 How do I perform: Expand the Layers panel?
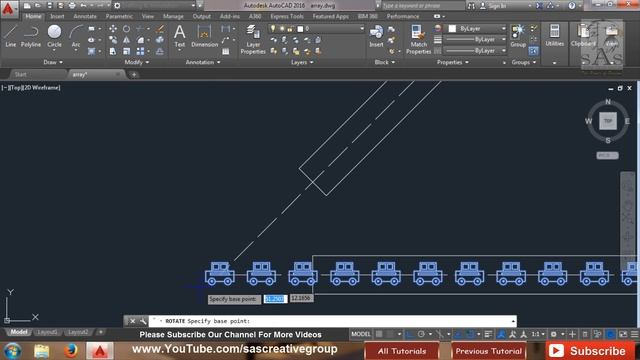[302, 62]
